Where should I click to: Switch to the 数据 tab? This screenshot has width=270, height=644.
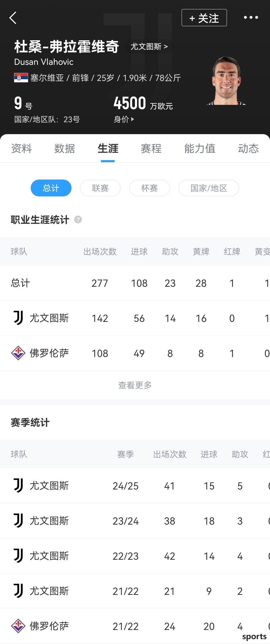(65, 148)
